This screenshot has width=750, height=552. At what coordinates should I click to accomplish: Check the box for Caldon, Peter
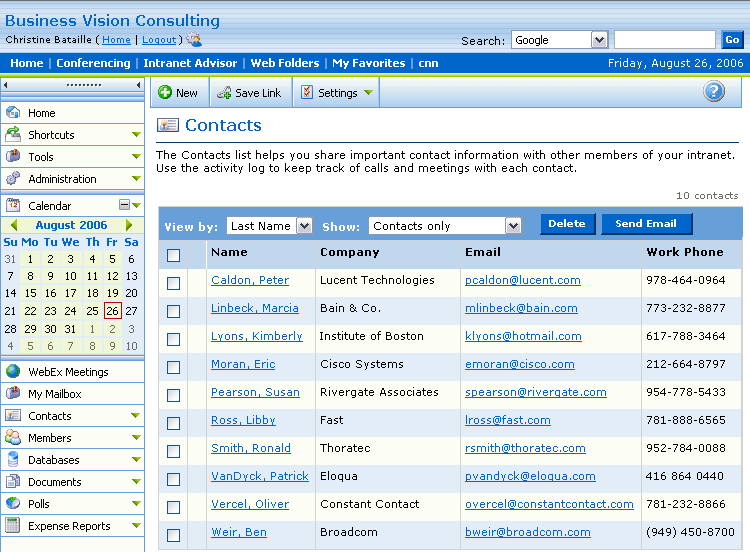tap(173, 283)
